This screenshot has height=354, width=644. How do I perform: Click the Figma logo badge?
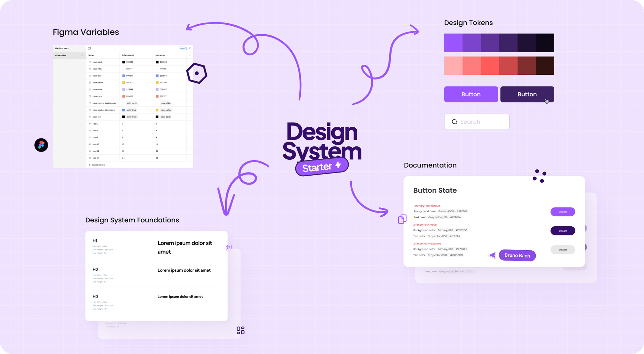point(41,145)
